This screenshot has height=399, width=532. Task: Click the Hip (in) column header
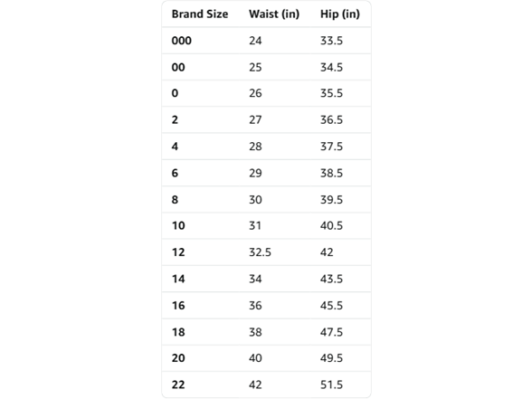point(340,14)
